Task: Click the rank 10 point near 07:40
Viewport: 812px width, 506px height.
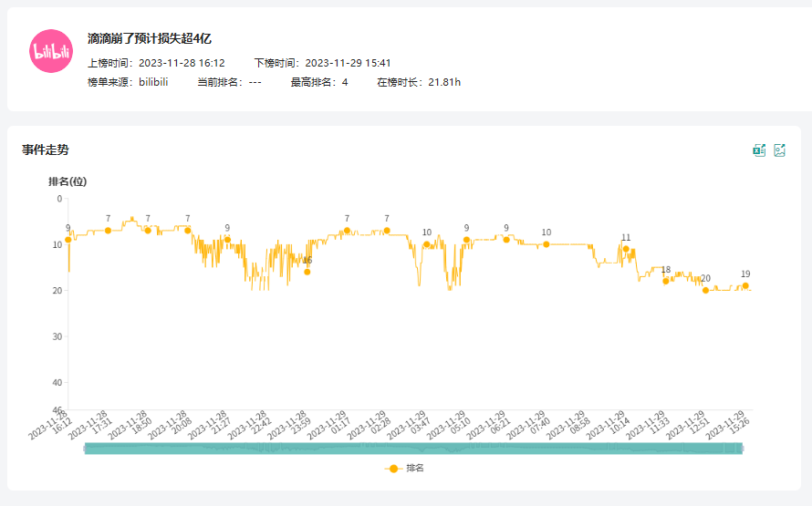Action: [547, 244]
